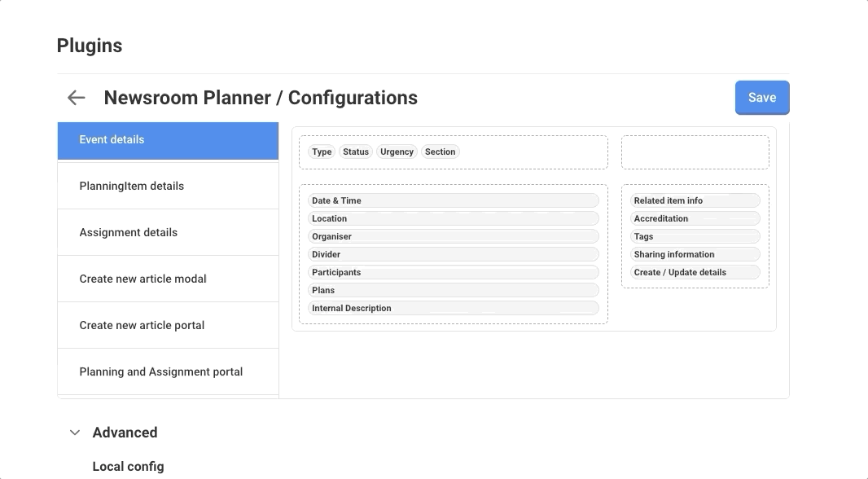Open Create new article modal settings

coord(168,279)
